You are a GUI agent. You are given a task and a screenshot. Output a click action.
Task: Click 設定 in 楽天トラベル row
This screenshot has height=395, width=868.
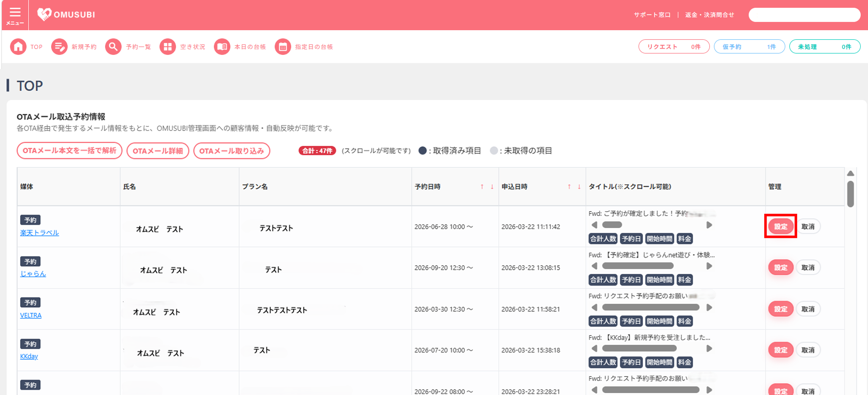click(x=781, y=226)
